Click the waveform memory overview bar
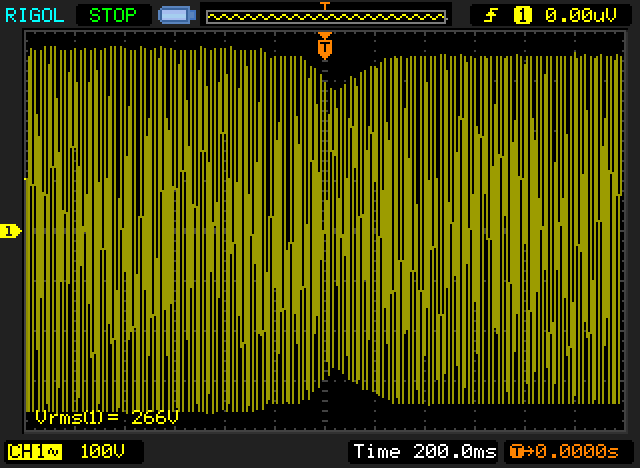This screenshot has height=468, width=640. (x=326, y=17)
